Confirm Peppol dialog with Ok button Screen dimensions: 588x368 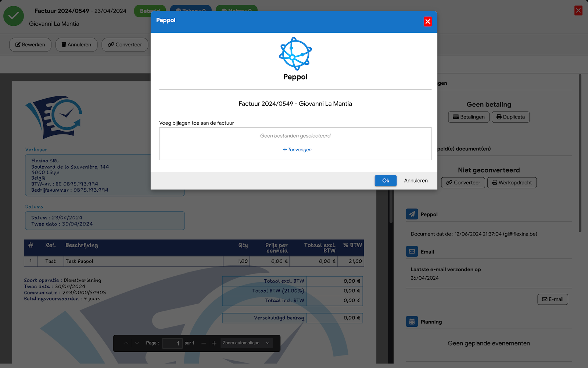pyautogui.click(x=386, y=181)
